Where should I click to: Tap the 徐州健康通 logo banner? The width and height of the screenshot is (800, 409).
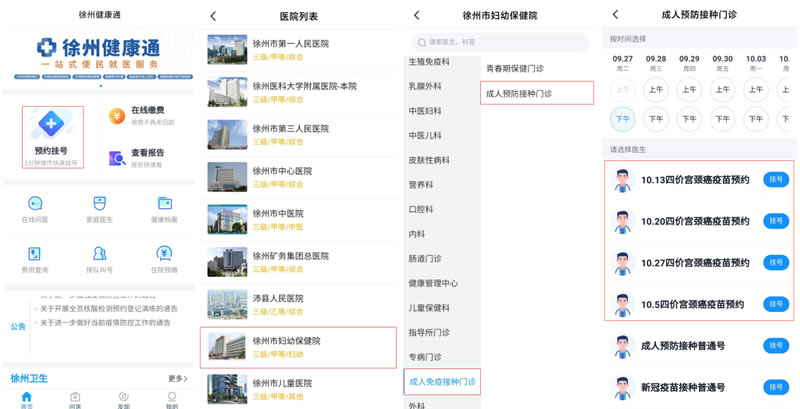[x=99, y=54]
